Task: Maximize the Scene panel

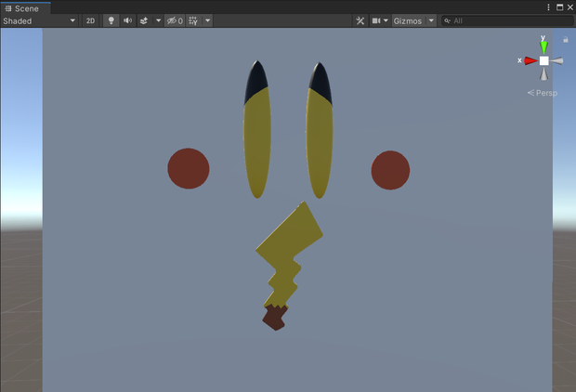Action: point(560,7)
